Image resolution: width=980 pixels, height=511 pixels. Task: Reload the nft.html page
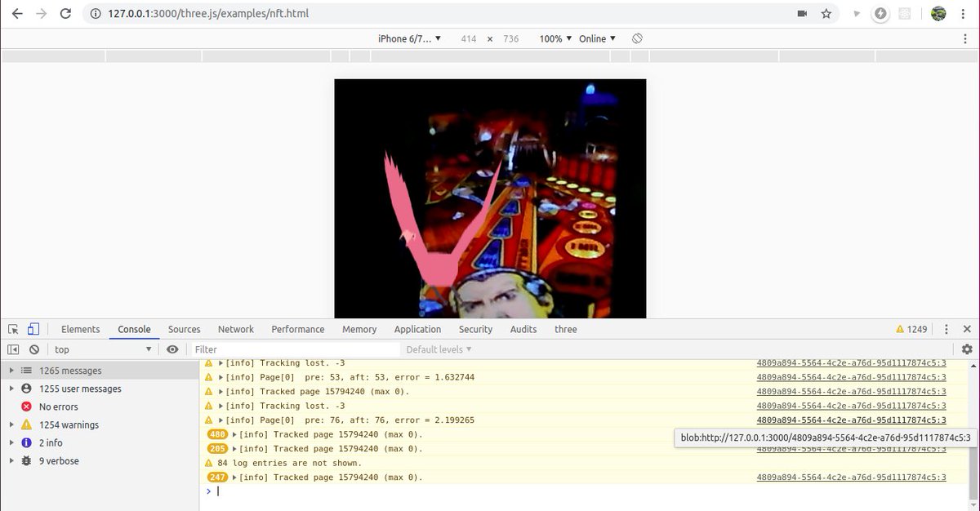(65, 13)
